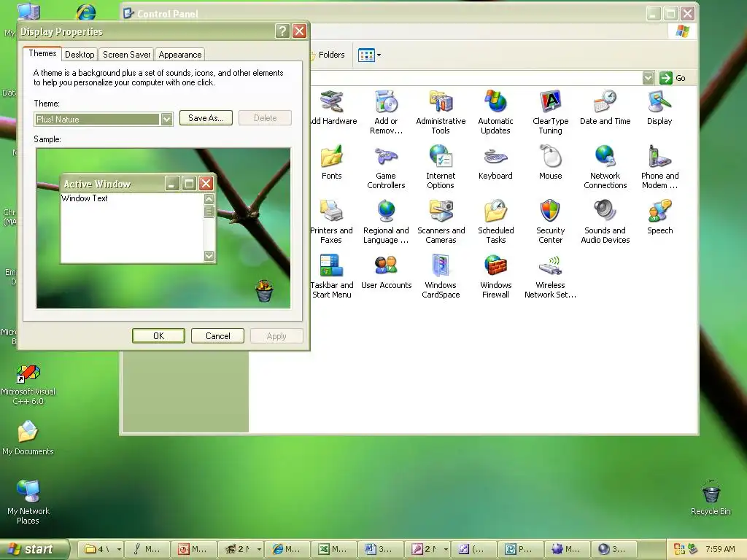Expand the Theme combo box dropdown

click(x=166, y=119)
